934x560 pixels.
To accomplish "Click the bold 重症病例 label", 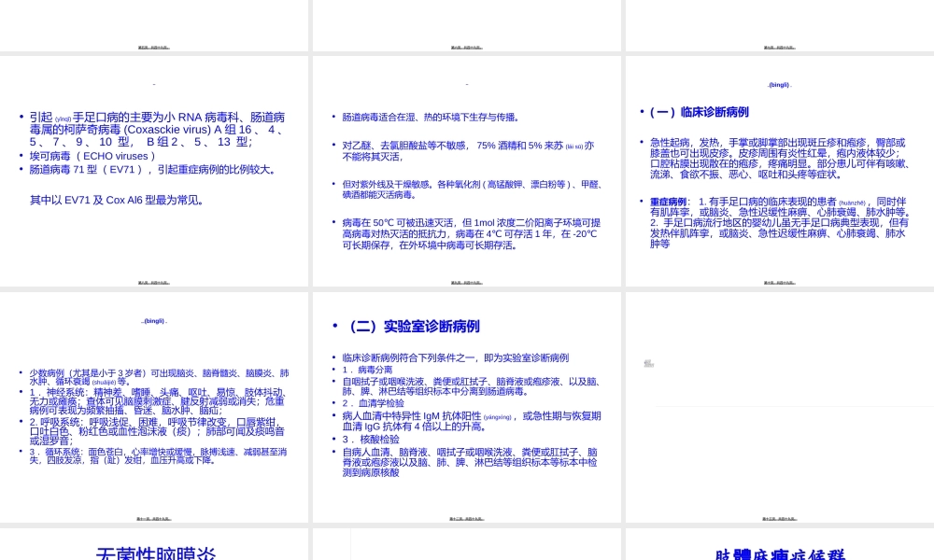I will coord(666,202).
